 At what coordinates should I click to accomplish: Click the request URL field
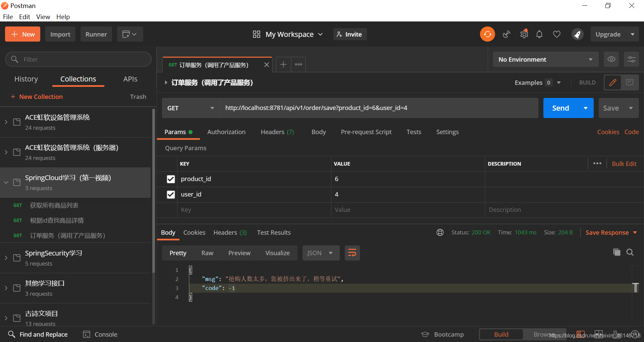pos(379,108)
